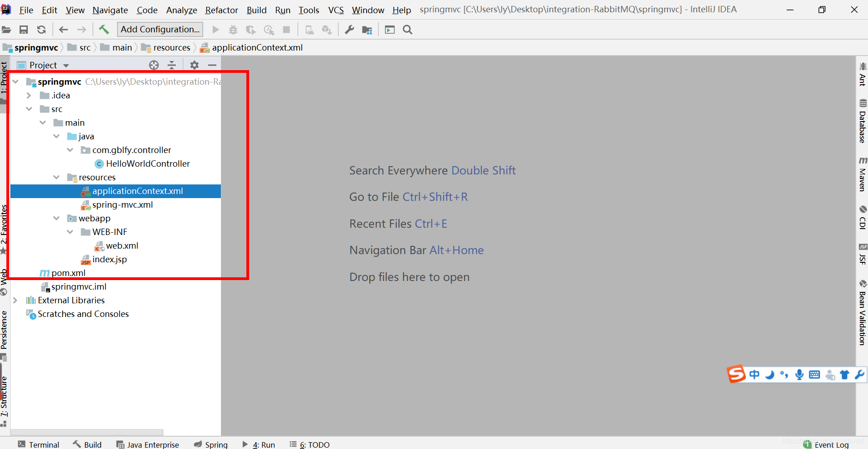Open Project Structure icon
Viewport: 868px width, 449px height.
(x=367, y=30)
